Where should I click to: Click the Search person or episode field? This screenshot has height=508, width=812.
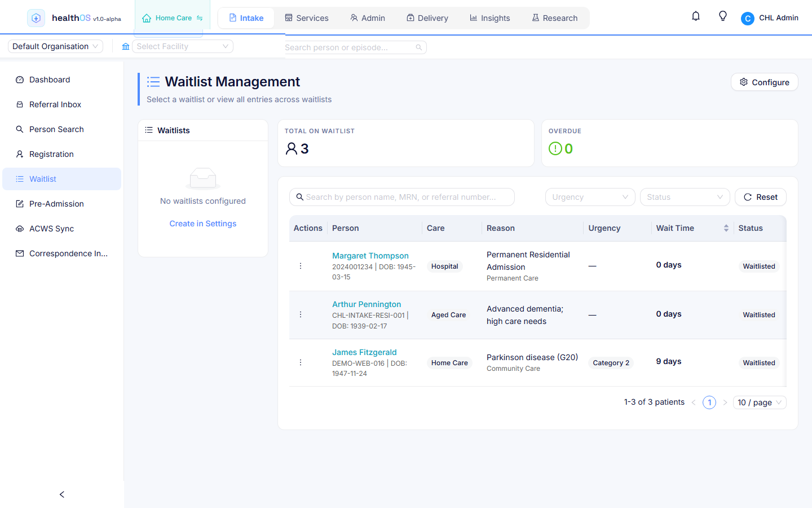point(355,47)
